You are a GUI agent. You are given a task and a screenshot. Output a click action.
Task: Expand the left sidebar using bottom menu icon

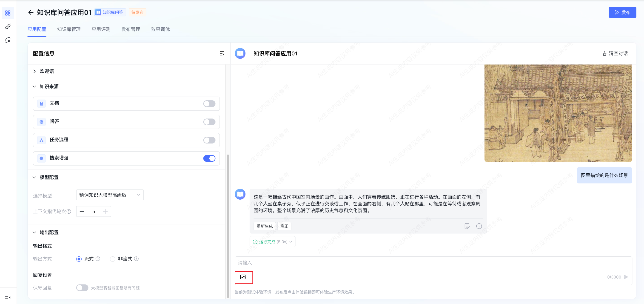[x=8, y=297]
